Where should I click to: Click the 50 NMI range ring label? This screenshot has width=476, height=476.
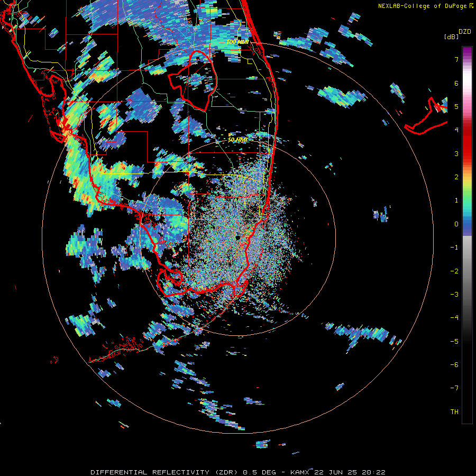(x=237, y=140)
